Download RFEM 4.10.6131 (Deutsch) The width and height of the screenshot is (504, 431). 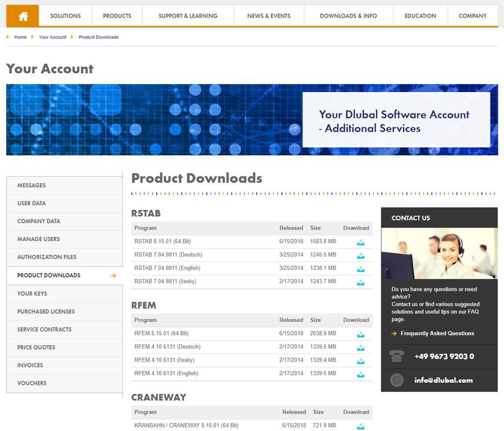pyautogui.click(x=361, y=347)
